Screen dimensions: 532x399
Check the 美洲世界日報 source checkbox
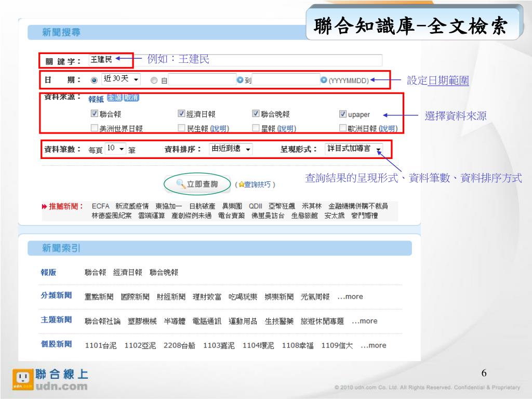[x=95, y=128]
